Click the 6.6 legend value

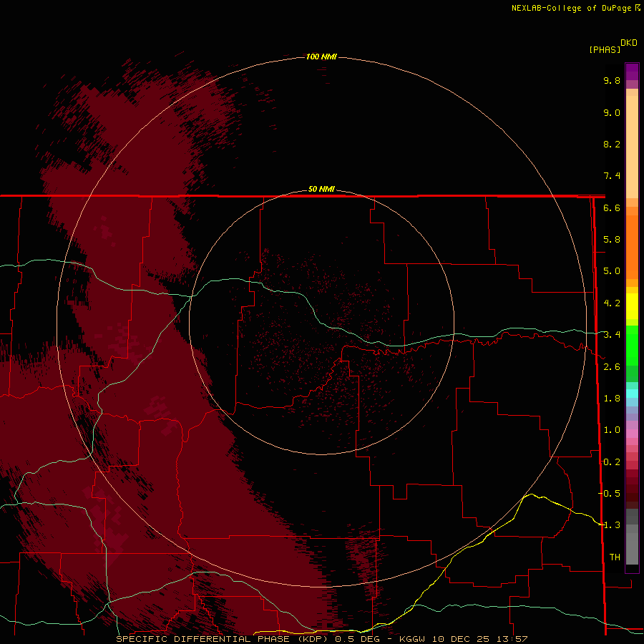point(612,208)
